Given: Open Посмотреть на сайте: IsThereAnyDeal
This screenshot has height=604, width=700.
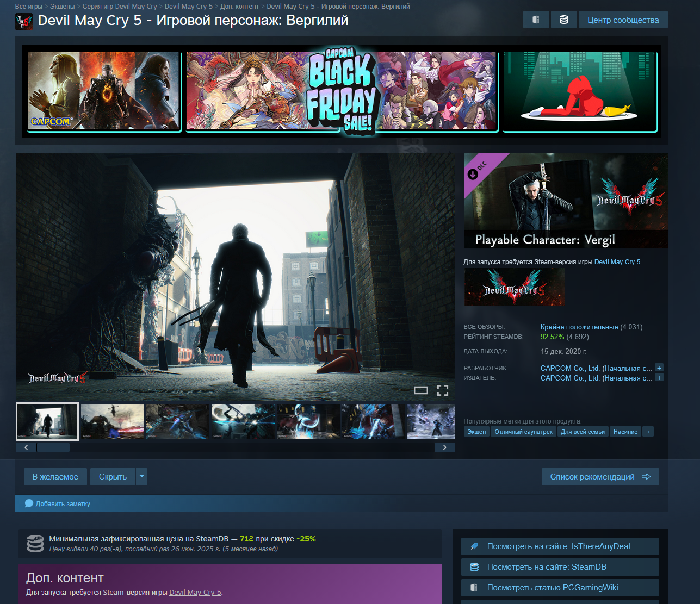Looking at the screenshot, I should [x=560, y=546].
